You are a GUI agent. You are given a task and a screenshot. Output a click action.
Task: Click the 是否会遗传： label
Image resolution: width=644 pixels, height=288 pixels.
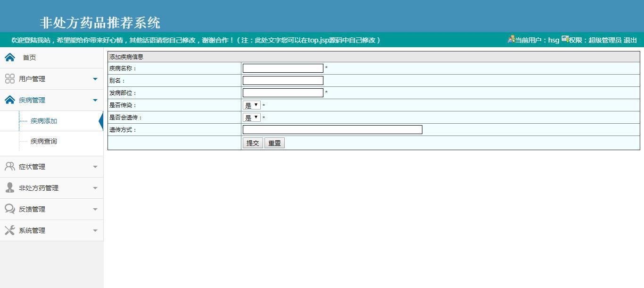point(125,118)
